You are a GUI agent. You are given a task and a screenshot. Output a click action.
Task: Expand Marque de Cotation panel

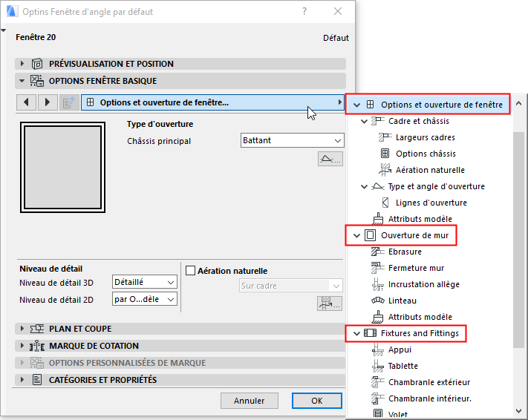click(x=22, y=346)
